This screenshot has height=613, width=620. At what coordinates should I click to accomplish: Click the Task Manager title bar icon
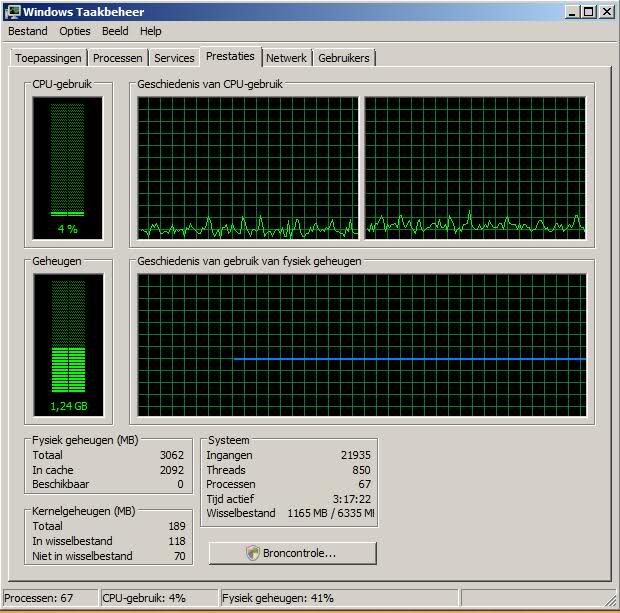point(13,12)
